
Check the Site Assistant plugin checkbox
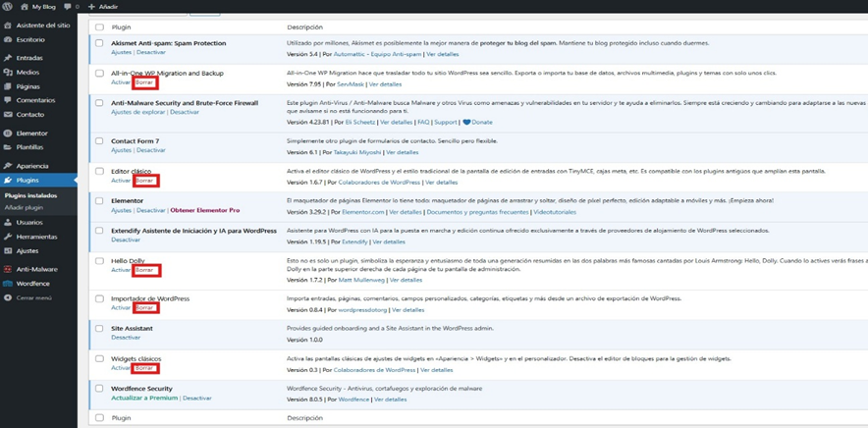point(99,329)
